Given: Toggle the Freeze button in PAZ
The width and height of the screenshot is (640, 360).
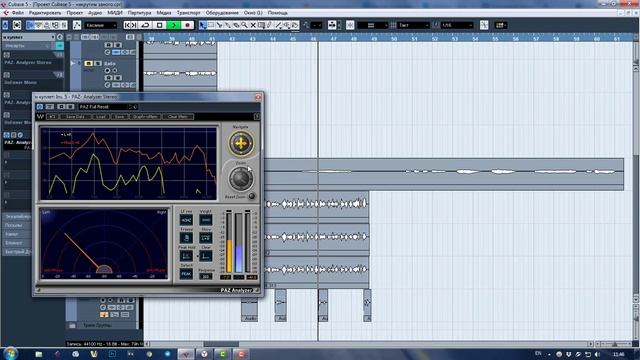Looking at the screenshot, I should 186,238.
